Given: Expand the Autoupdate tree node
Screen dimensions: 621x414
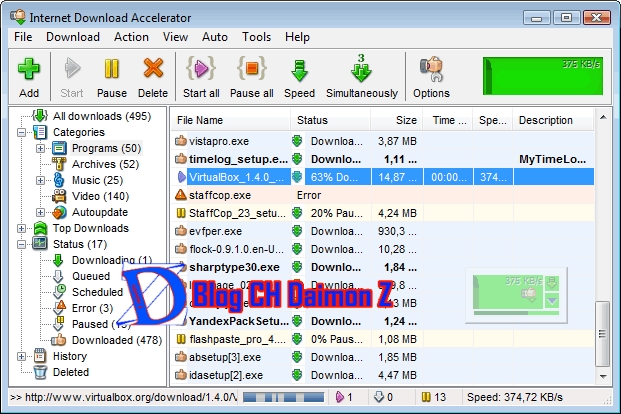Looking at the screenshot, I should tap(40, 212).
